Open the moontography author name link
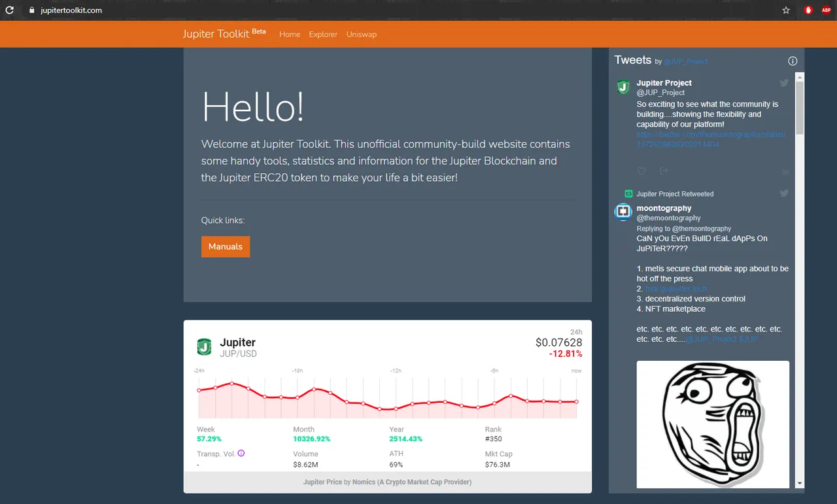This screenshot has width=837, height=504. tap(664, 208)
